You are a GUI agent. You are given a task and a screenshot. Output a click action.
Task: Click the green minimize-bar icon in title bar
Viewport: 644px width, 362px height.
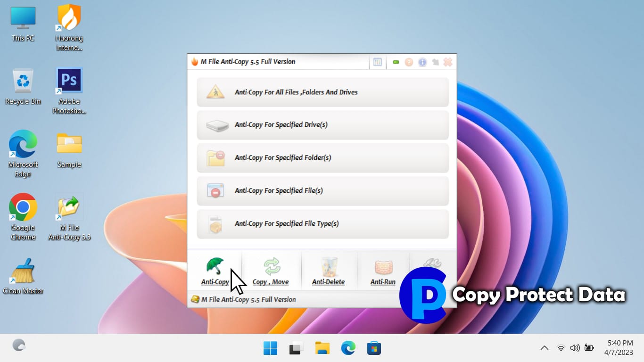pyautogui.click(x=396, y=62)
